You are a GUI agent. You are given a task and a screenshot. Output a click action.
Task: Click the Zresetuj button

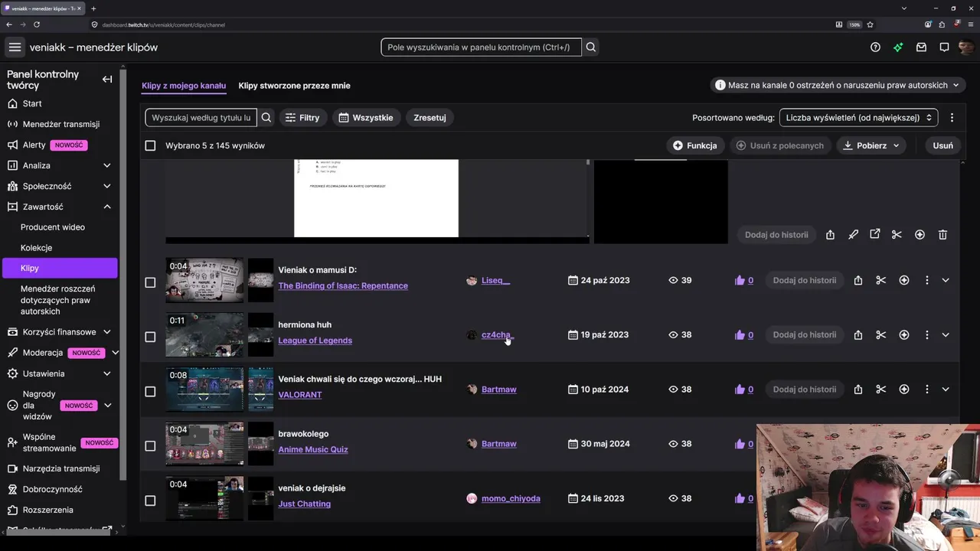click(430, 118)
